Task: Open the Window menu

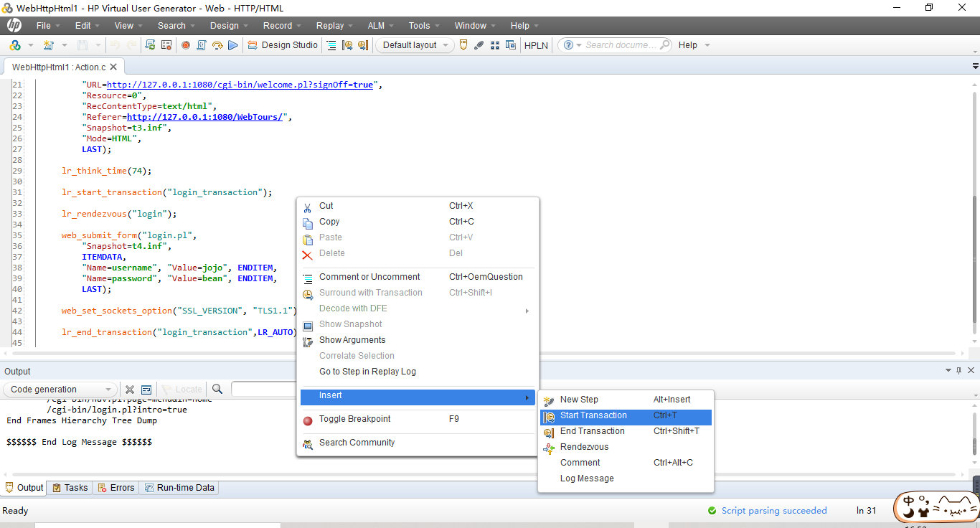Action: (471, 25)
